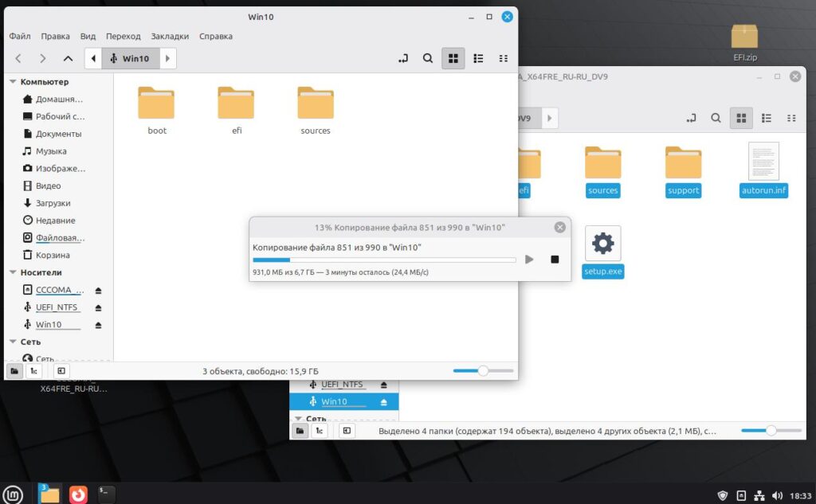The image size is (816, 504).
Task: Open the Вид menu
Action: tap(88, 37)
